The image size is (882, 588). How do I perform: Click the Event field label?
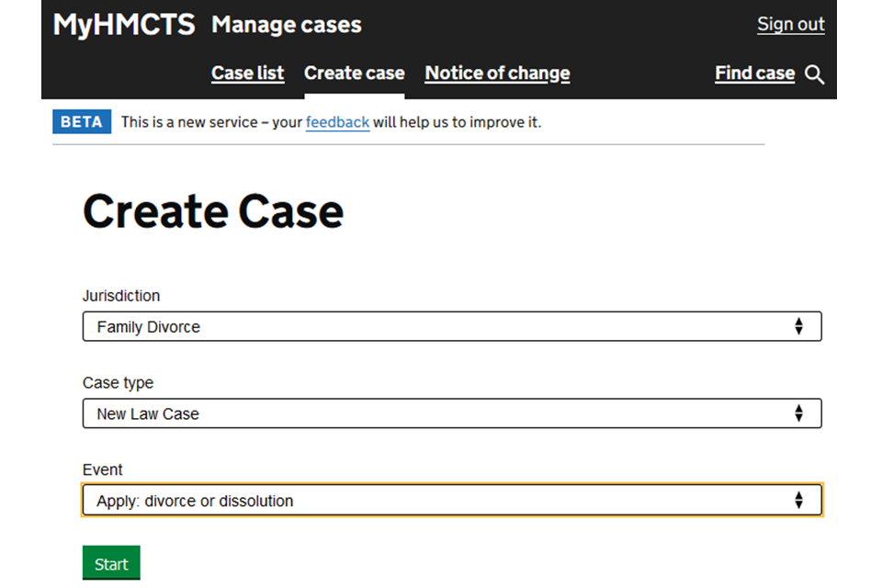pos(103,469)
